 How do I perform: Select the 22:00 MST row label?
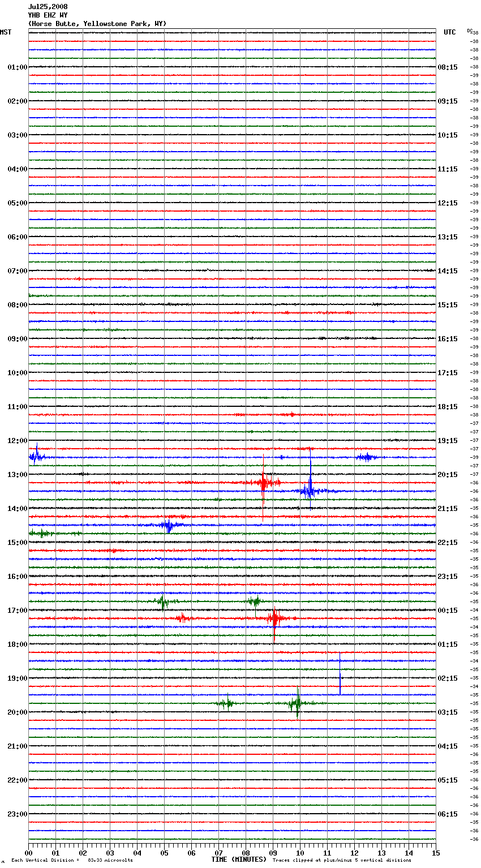tap(18, 780)
